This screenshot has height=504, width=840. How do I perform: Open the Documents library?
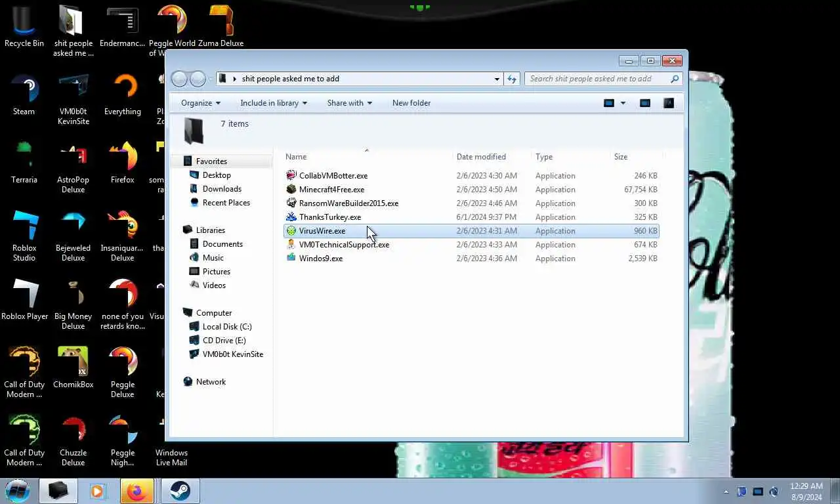[x=222, y=244]
